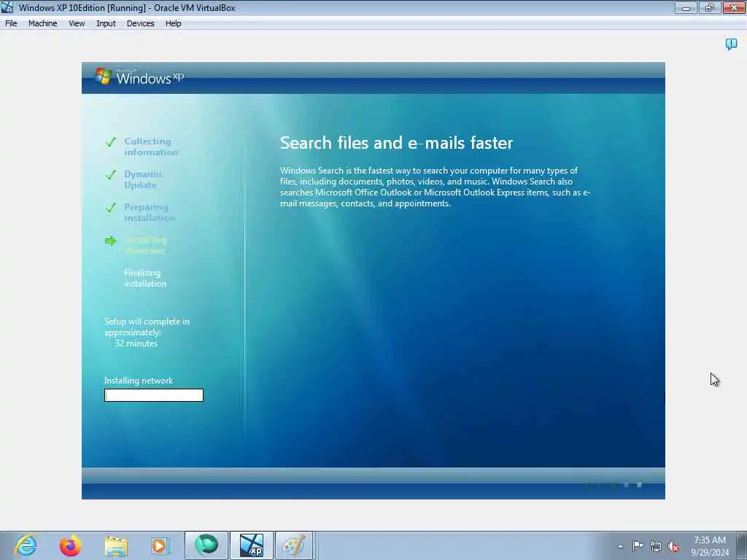This screenshot has width=747, height=560.
Task: Click the 9/29/2024 date in tray
Action: (x=710, y=553)
